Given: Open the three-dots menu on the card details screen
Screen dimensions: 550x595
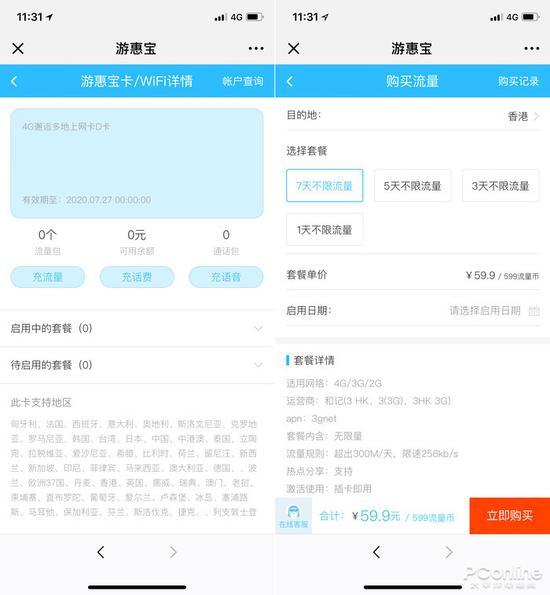Looking at the screenshot, I should pyautogui.click(x=256, y=49).
